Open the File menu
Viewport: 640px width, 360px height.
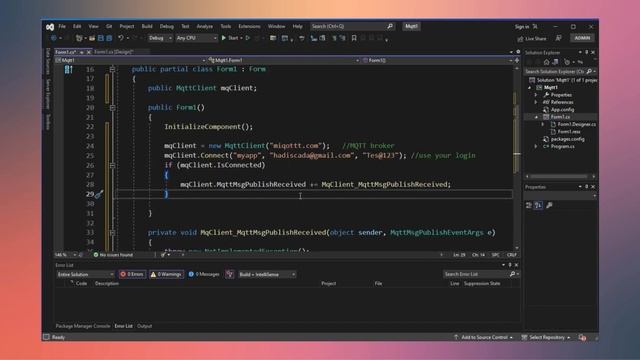click(62, 27)
